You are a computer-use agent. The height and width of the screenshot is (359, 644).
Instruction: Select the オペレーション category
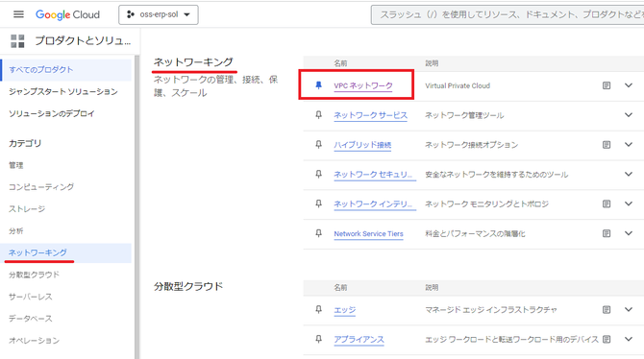34,341
